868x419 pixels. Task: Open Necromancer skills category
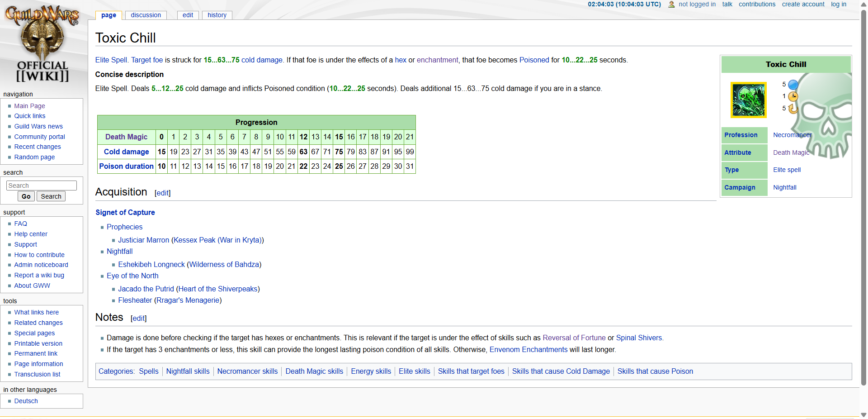(247, 371)
